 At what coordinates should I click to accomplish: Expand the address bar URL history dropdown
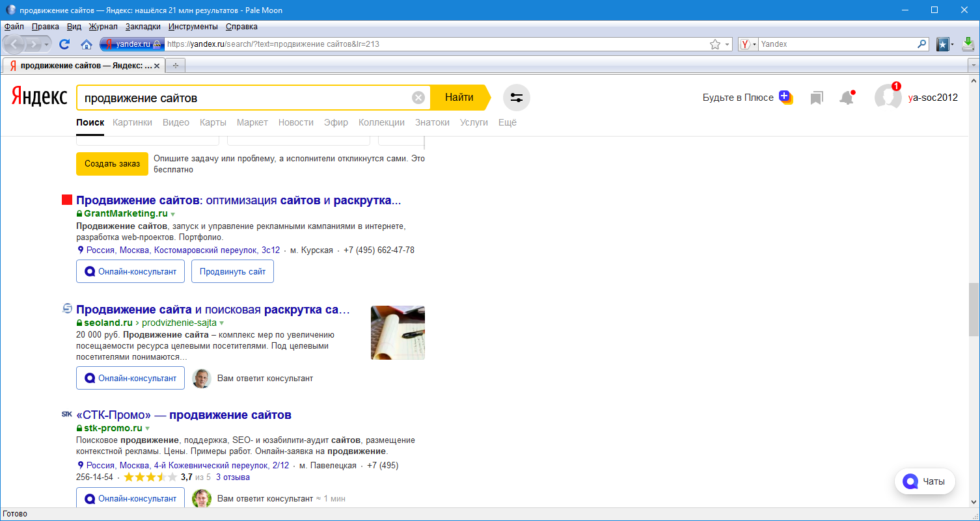(728, 44)
